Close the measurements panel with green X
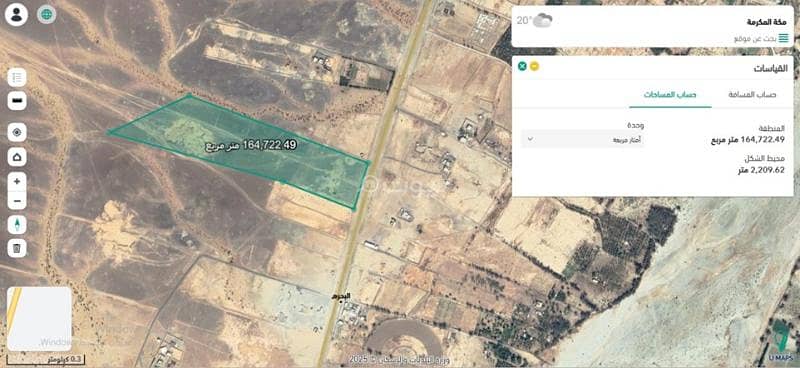The image size is (800, 368). pyautogui.click(x=522, y=66)
